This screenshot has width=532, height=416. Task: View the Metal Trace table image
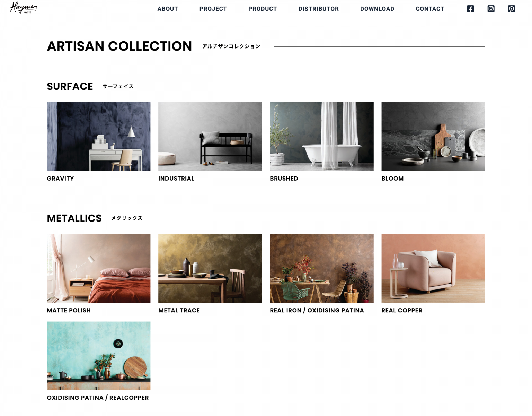point(210,268)
